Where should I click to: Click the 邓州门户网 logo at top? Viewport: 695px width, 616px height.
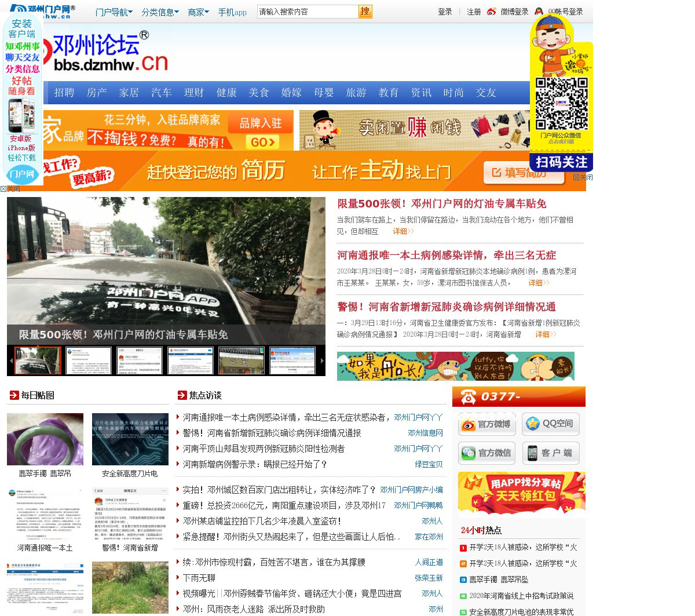click(43, 11)
